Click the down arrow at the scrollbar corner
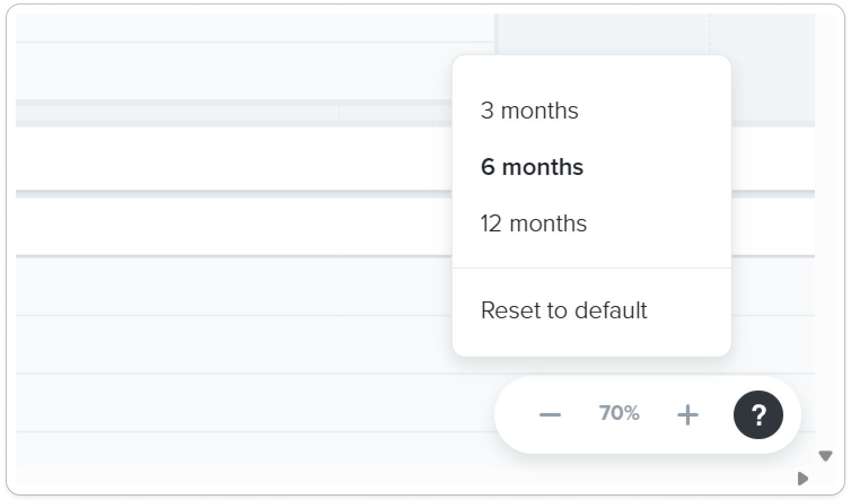 (x=826, y=456)
